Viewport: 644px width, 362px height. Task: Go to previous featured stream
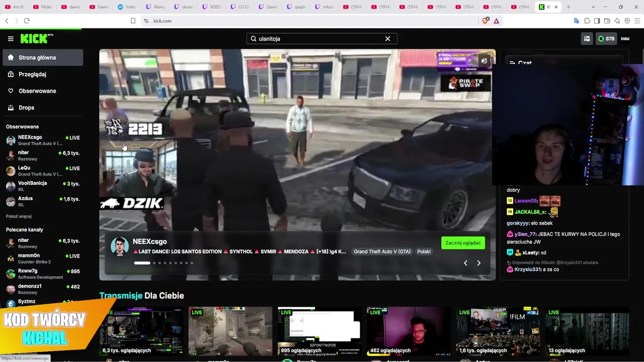(x=465, y=263)
